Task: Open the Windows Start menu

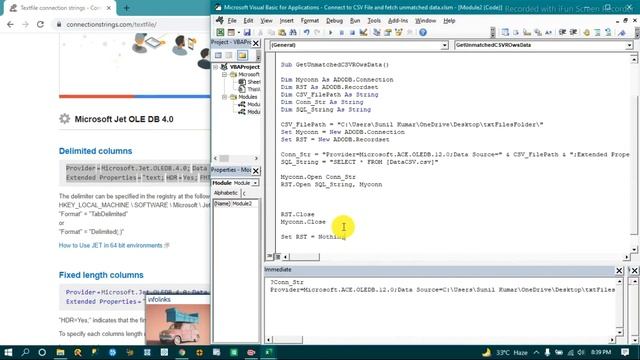Action: pyautogui.click(x=8, y=352)
